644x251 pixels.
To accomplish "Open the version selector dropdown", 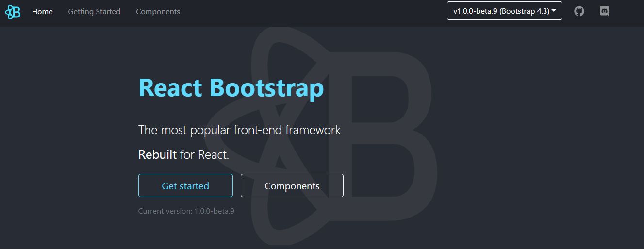I will pos(505,11).
